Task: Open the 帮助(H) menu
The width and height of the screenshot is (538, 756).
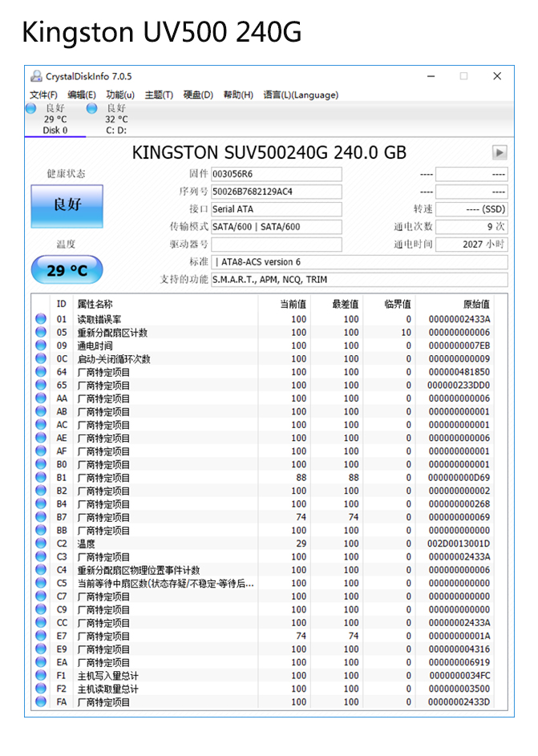Action: pyautogui.click(x=238, y=95)
